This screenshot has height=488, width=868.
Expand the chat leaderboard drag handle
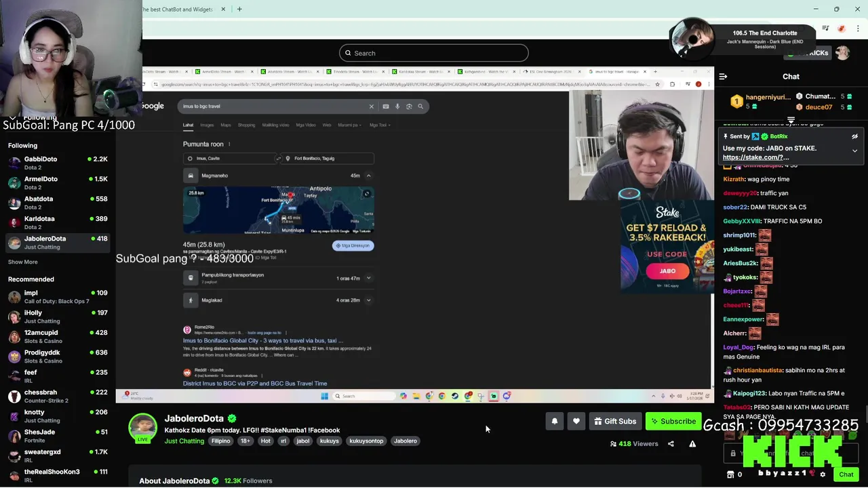(791, 120)
